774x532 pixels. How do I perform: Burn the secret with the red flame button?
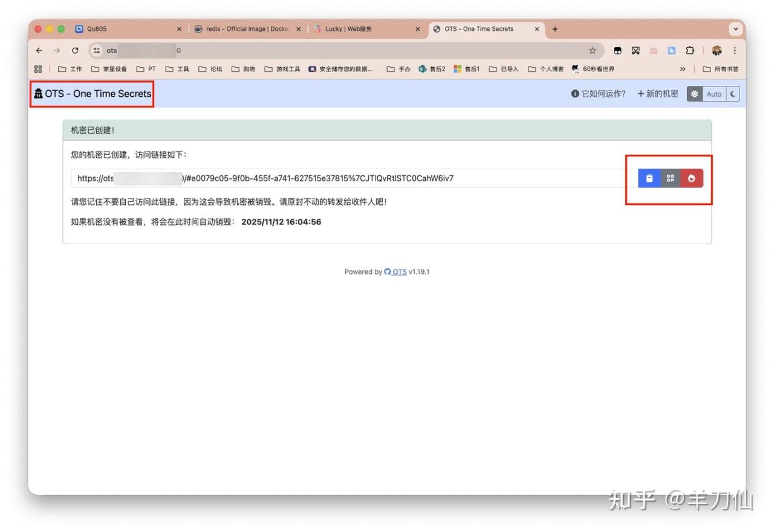coord(691,178)
